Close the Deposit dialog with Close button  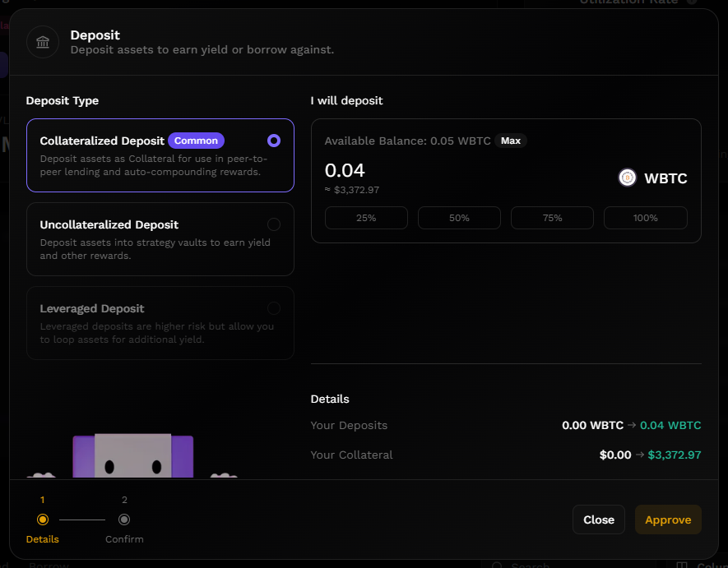pyautogui.click(x=599, y=520)
